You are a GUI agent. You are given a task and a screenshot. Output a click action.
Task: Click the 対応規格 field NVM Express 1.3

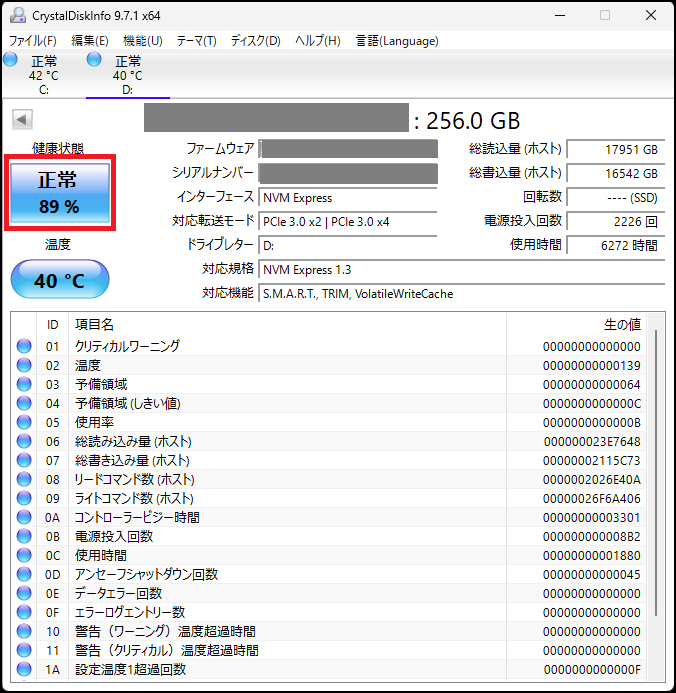(462, 270)
